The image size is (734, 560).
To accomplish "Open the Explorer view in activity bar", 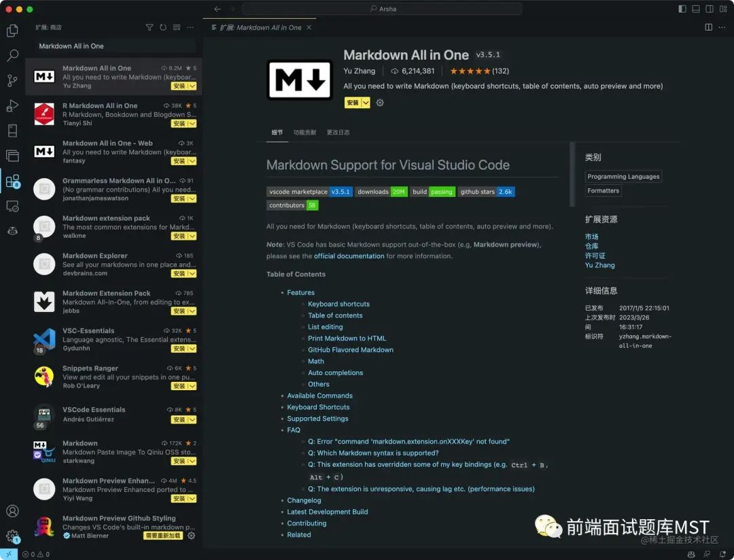I will click(x=13, y=31).
